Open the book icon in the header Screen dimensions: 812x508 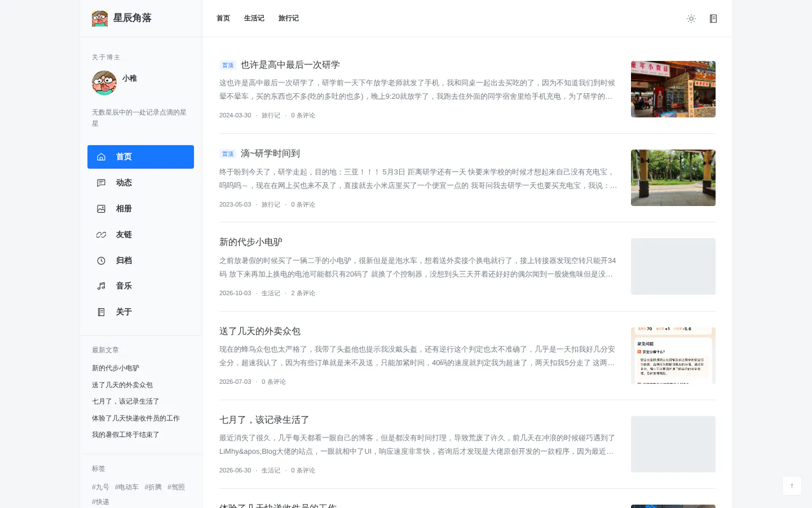click(713, 19)
